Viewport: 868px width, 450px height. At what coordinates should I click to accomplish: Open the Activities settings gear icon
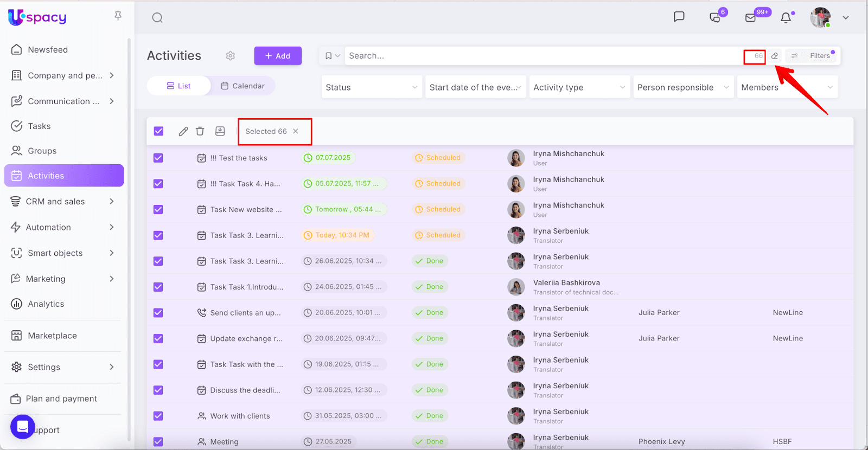pyautogui.click(x=231, y=56)
